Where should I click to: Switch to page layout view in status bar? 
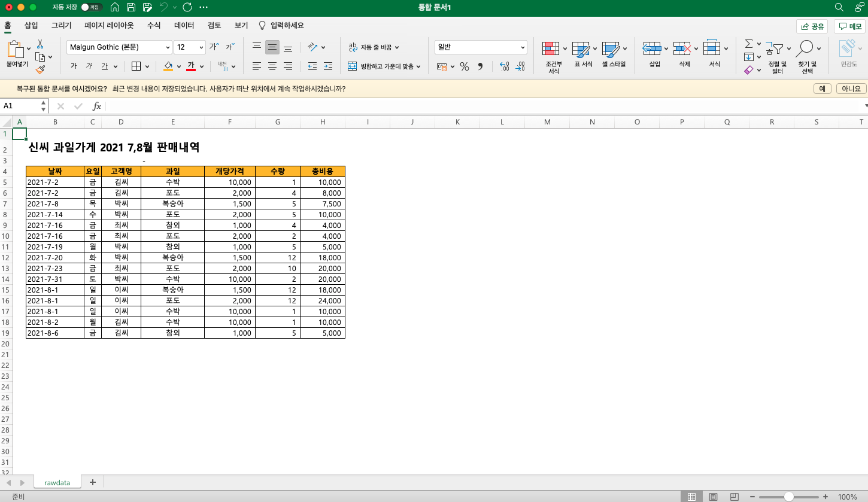tap(713, 497)
